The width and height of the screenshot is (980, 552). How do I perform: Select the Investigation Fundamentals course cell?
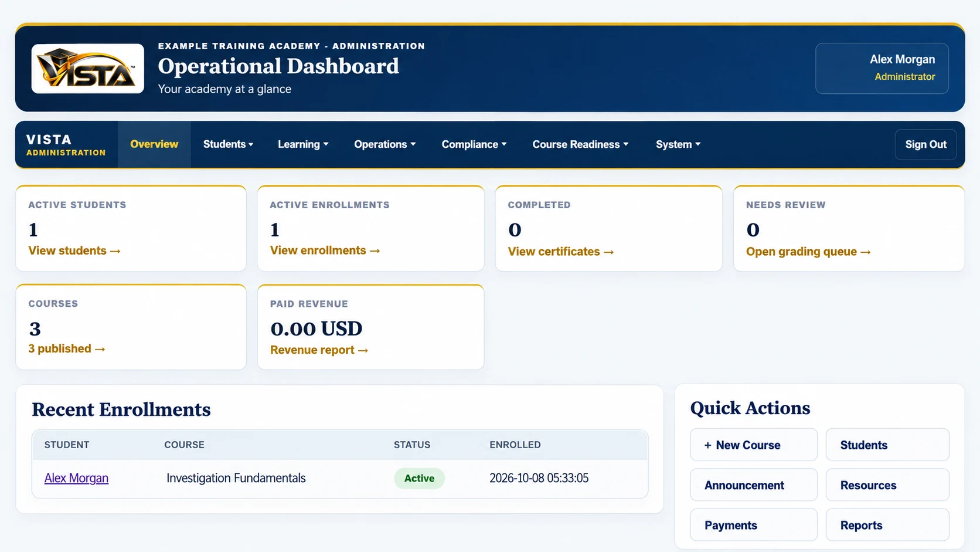[x=236, y=478]
